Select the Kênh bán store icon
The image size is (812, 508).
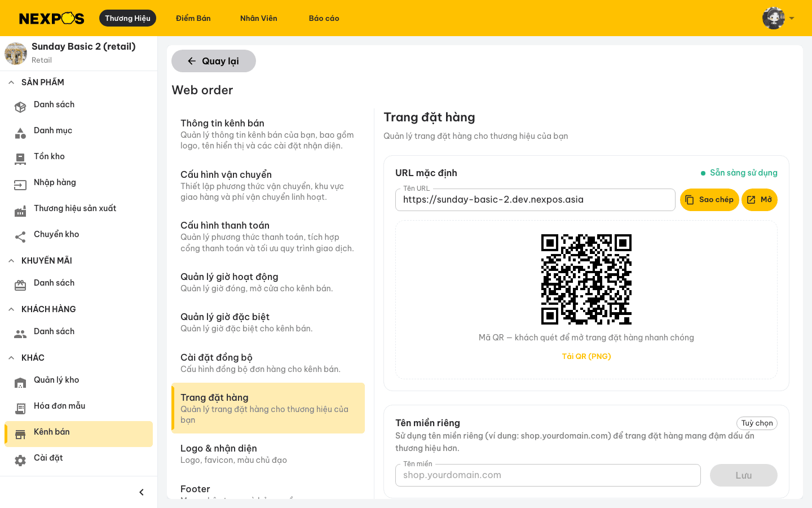(x=20, y=435)
